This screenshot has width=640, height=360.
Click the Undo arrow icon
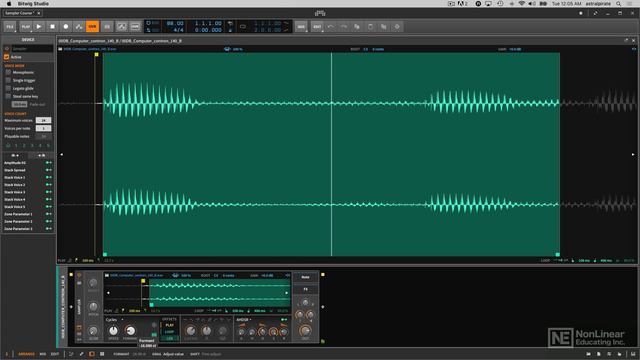[x=331, y=27]
